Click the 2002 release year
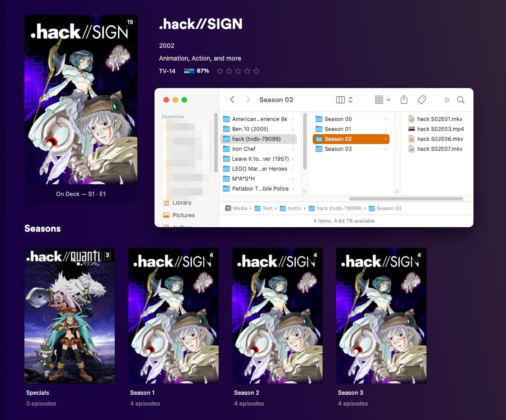Screen dimensions: 506x420 tap(167, 46)
